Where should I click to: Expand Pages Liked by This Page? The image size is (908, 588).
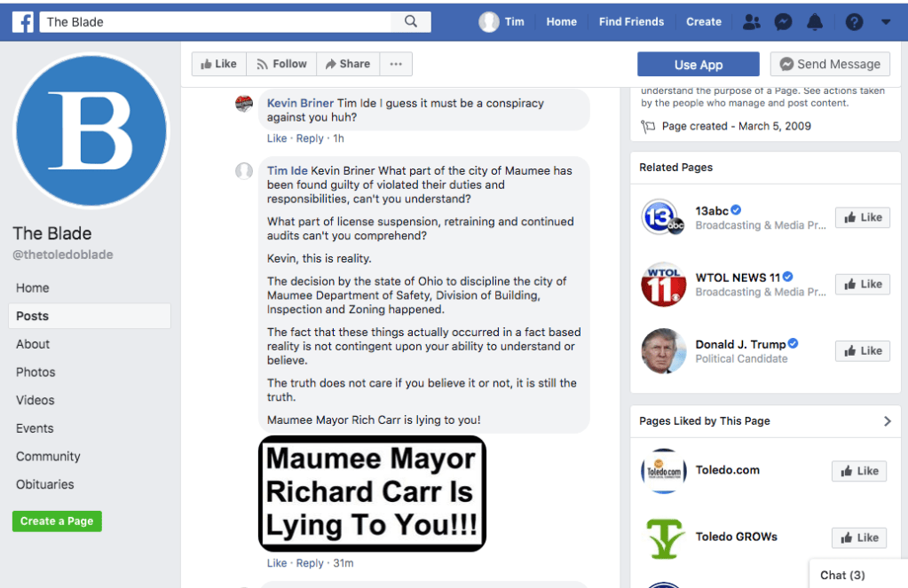coord(887,421)
